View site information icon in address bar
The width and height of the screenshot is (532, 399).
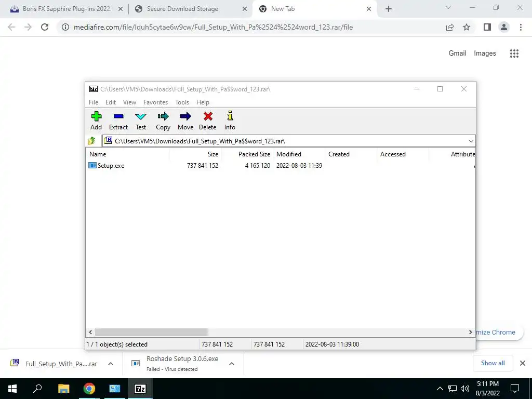65,27
